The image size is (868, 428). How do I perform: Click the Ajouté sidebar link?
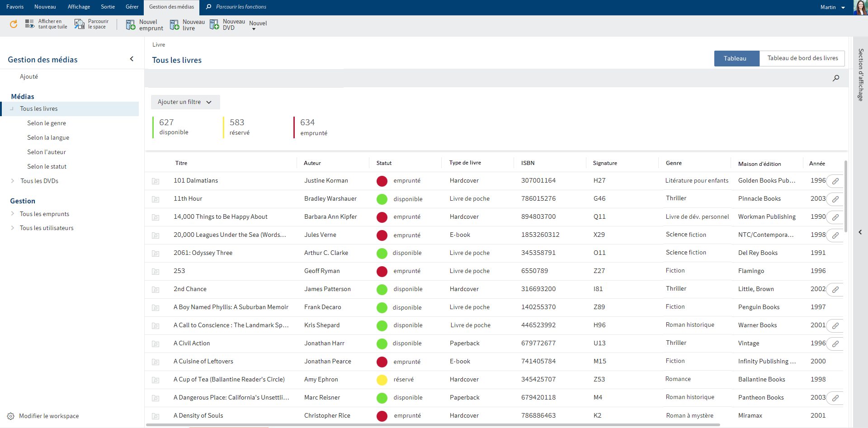pyautogui.click(x=29, y=76)
